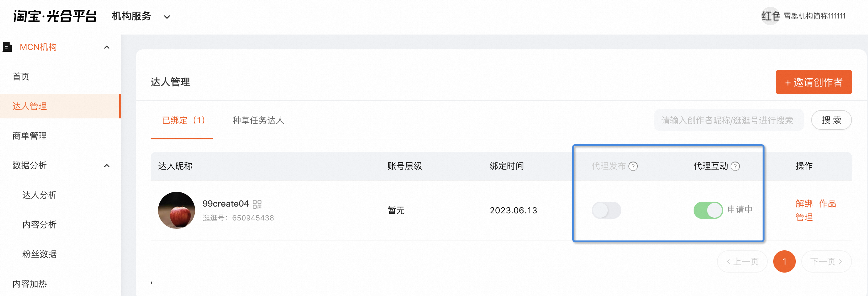Open 商单管理 in the sidebar
The height and width of the screenshot is (296, 868).
(30, 136)
